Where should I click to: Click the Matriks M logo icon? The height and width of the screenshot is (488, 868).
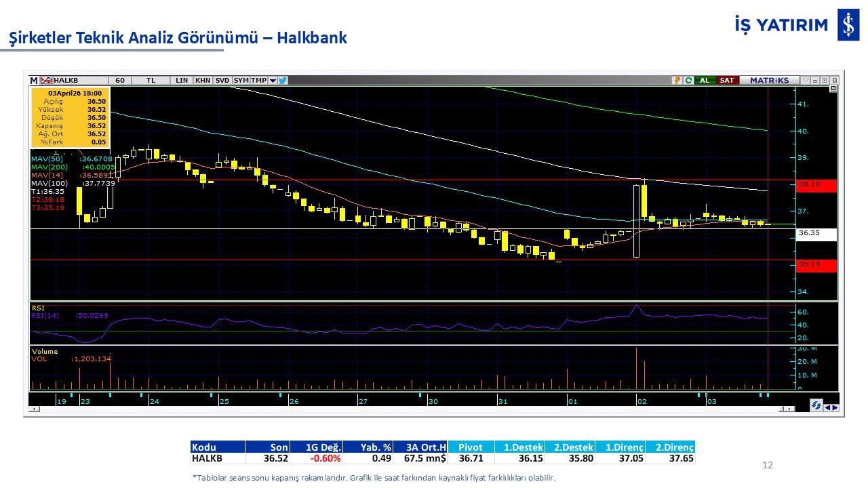tap(34, 80)
